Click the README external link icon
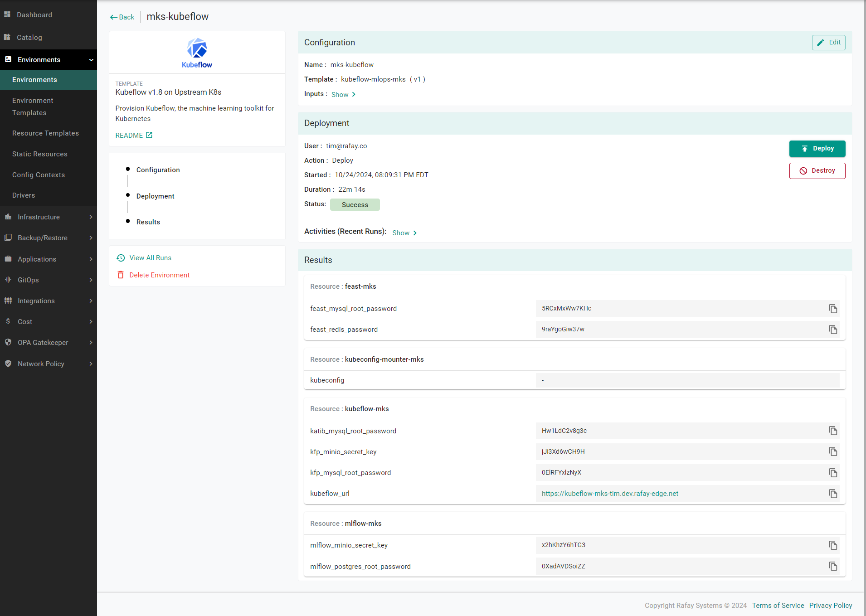 [149, 135]
